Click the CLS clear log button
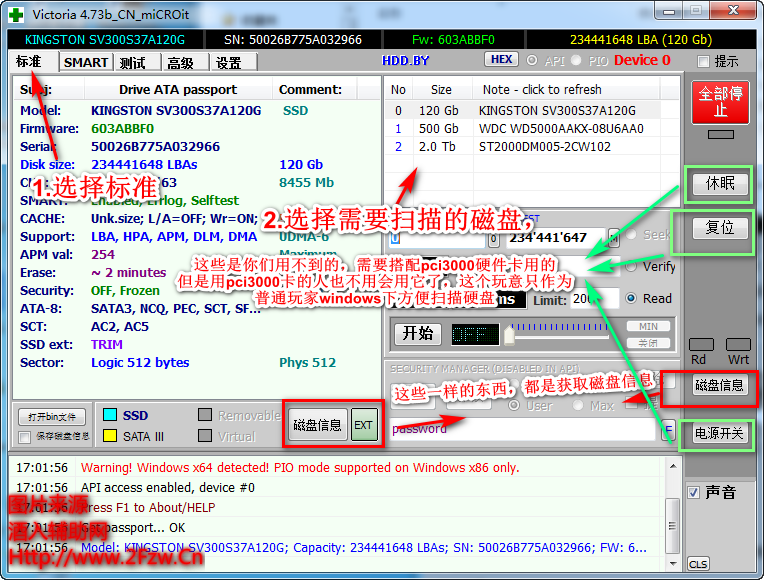 coord(698,564)
